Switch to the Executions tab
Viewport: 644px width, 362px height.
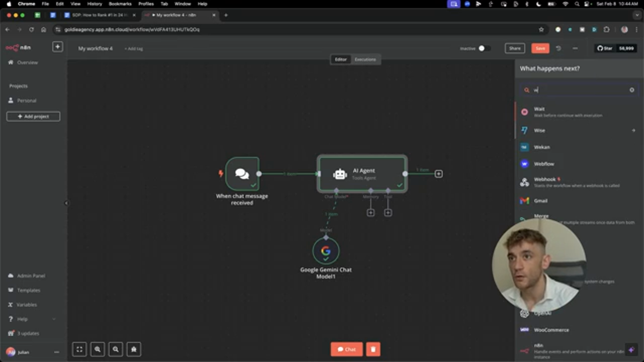365,59
